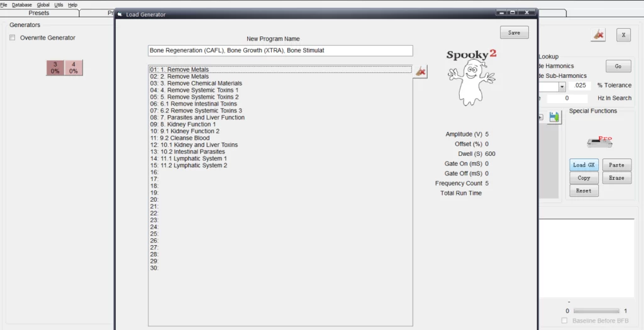Screen dimensions: 644x330
Task: Open the dropdown arrow beside the .025 tolerance field
Action: [562, 87]
